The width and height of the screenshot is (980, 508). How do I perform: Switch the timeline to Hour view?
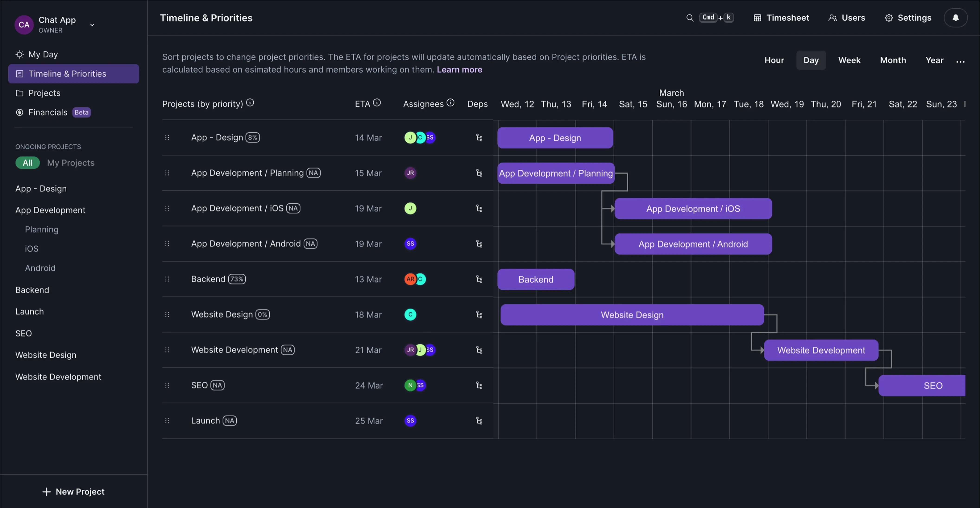click(x=774, y=60)
